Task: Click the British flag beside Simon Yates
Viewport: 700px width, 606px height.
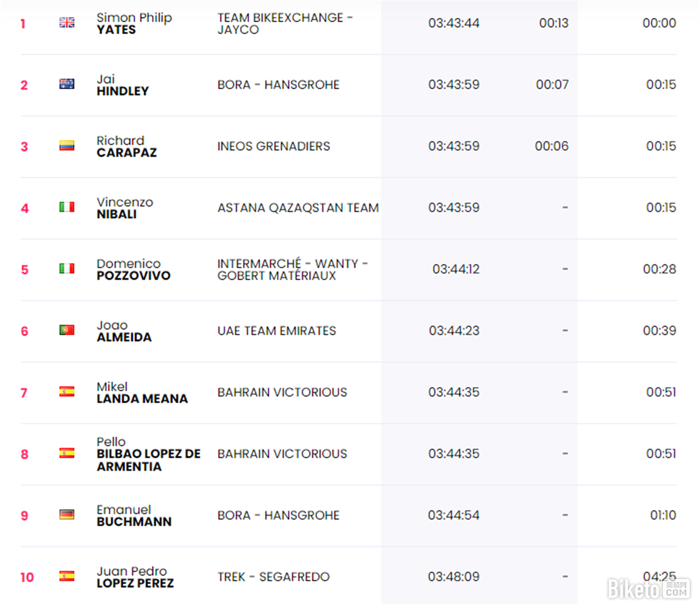Action: coord(66,23)
